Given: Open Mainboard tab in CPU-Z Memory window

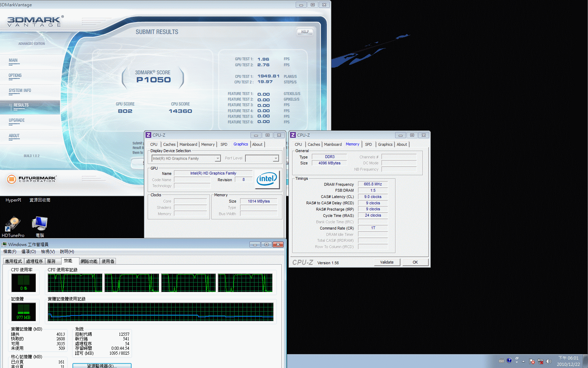Looking at the screenshot, I should click(333, 144).
